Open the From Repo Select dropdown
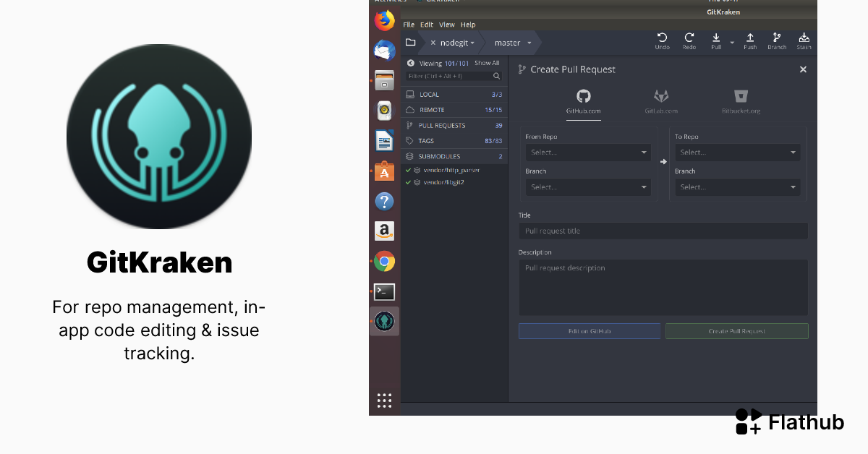Viewport: 868px width, 454px height. (x=587, y=153)
